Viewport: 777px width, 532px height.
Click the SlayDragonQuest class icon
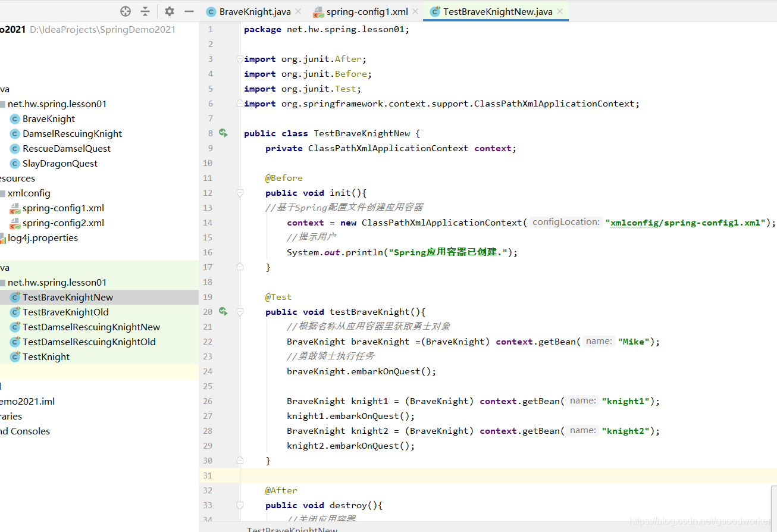pos(15,164)
